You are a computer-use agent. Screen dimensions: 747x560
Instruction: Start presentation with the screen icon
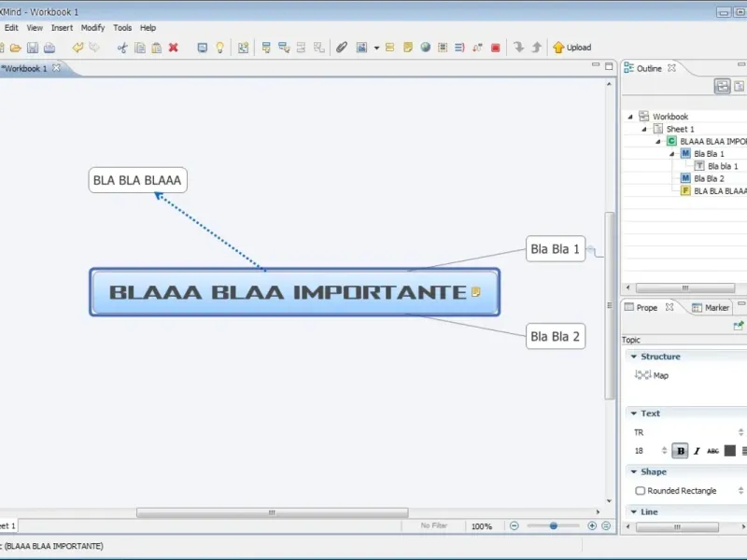coord(203,48)
